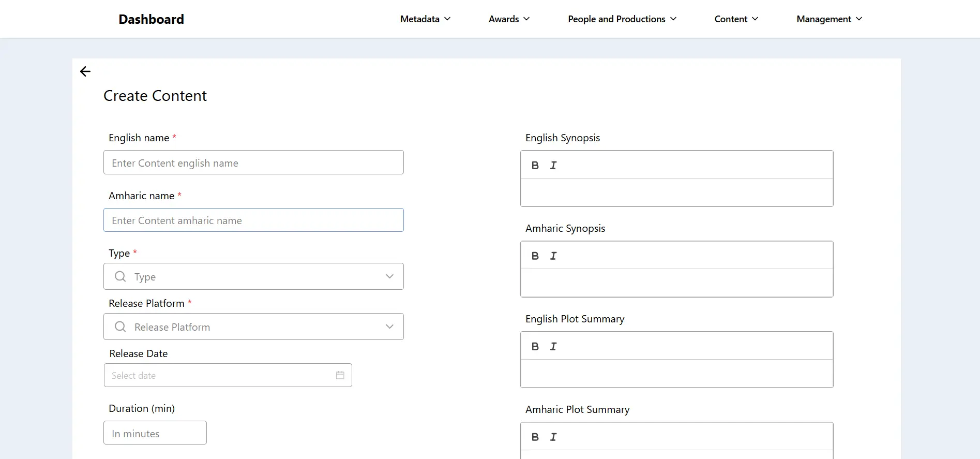Viewport: 980px width, 459px height.
Task: Click the Duration minutes input field
Action: [x=155, y=433]
